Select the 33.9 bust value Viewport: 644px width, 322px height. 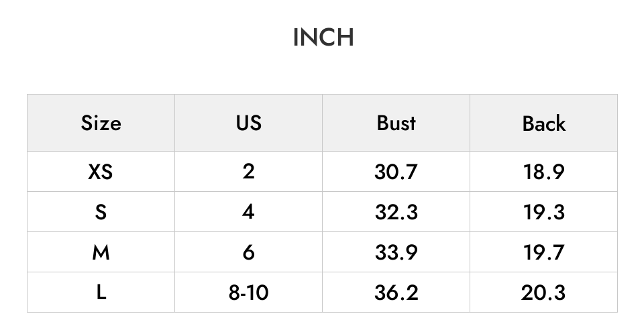point(396,252)
